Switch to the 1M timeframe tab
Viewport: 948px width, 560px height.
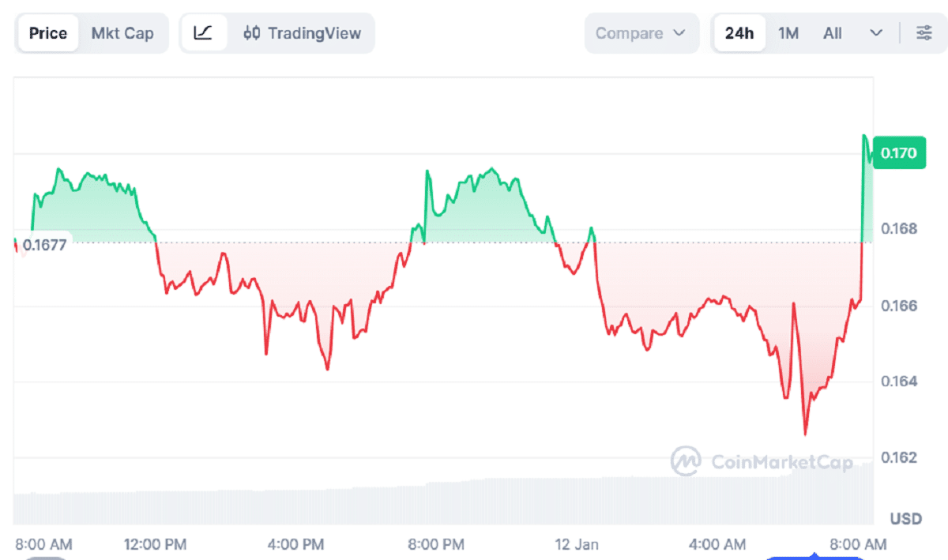pos(788,33)
